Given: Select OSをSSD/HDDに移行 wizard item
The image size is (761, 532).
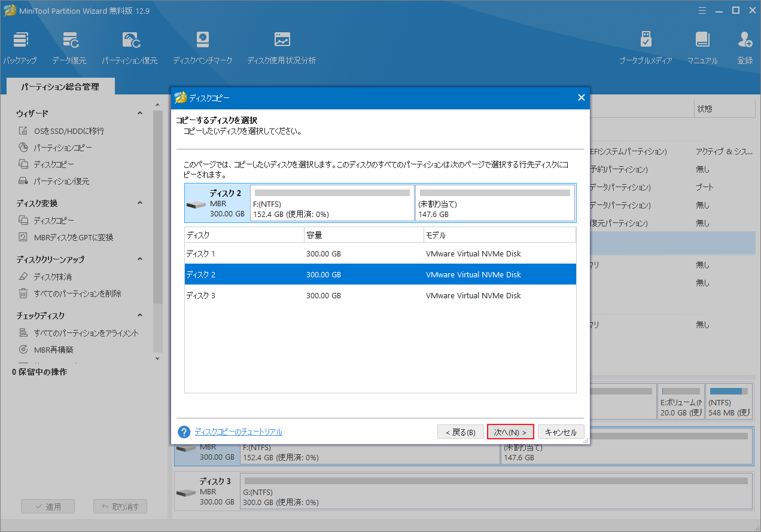Looking at the screenshot, I should pyautogui.click(x=61, y=131).
